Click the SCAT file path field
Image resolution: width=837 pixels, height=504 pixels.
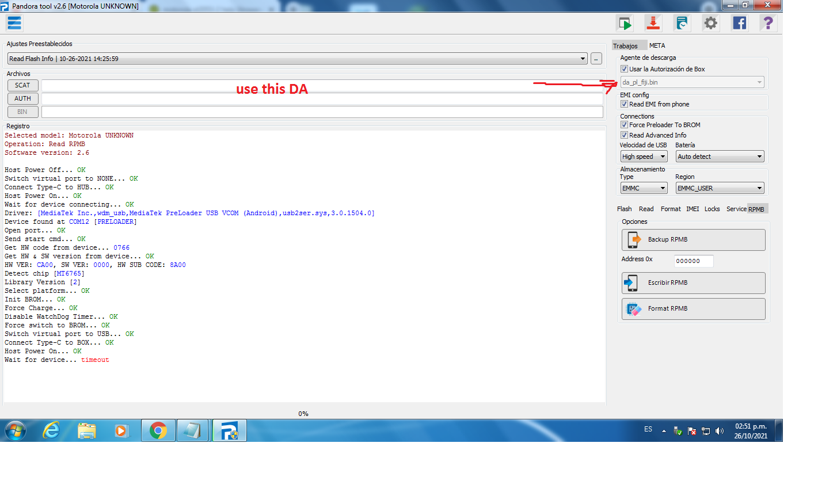click(x=322, y=85)
